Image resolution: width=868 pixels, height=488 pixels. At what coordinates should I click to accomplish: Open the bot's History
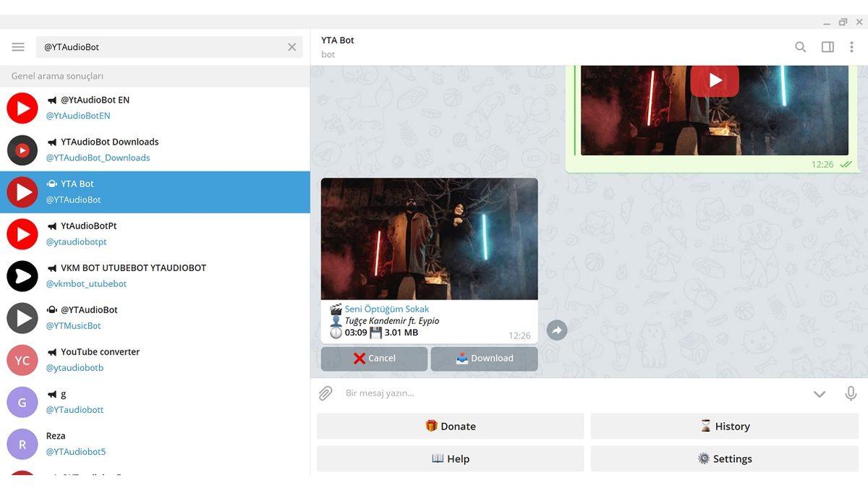pos(725,426)
